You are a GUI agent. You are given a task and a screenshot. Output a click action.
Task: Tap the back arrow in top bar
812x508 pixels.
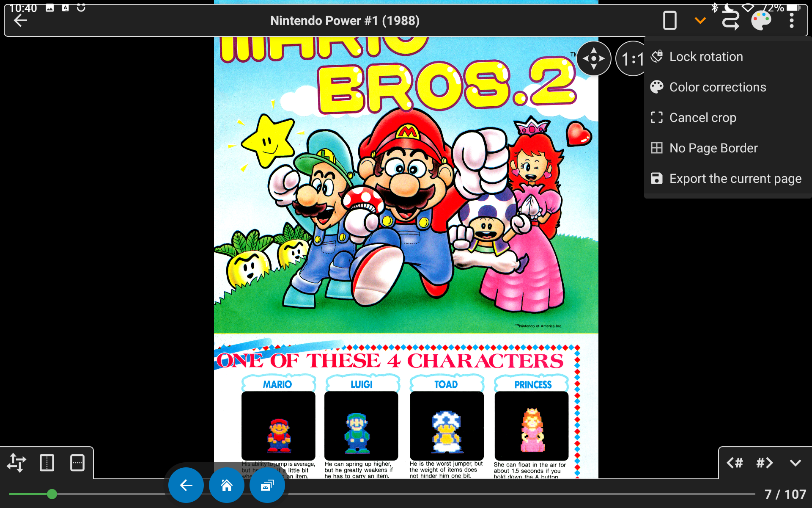click(20, 20)
